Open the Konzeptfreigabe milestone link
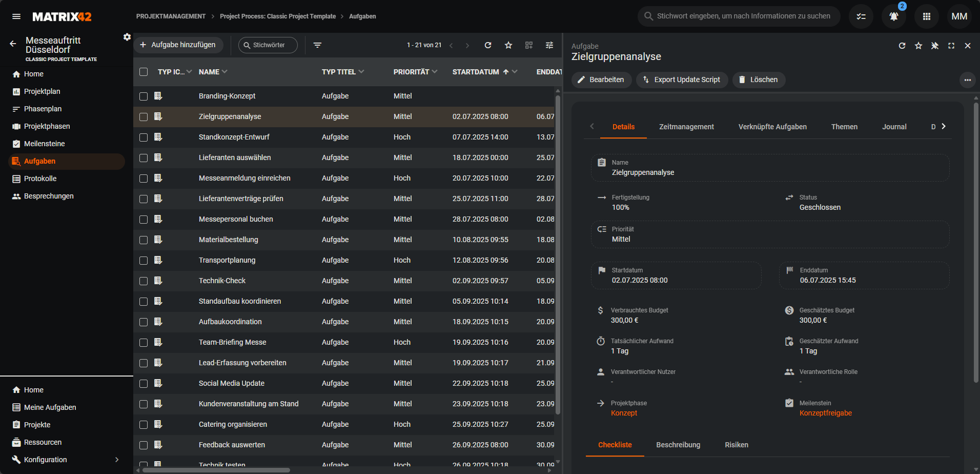980x474 pixels. point(825,413)
